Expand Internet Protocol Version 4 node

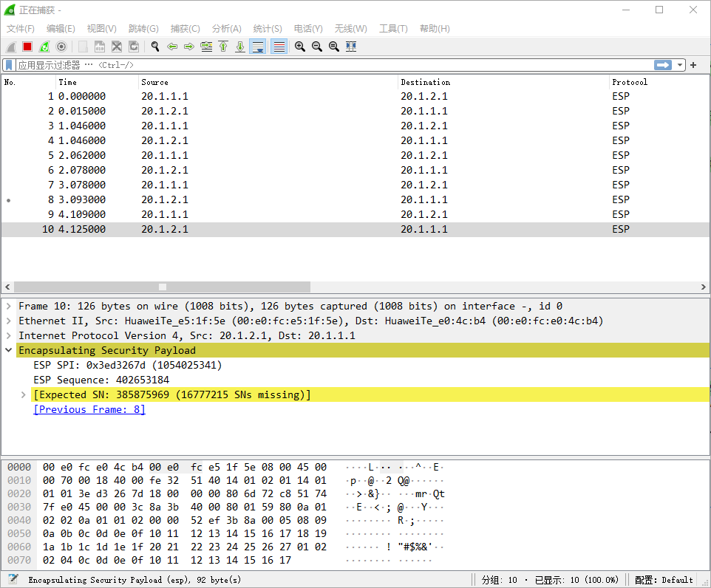9,336
